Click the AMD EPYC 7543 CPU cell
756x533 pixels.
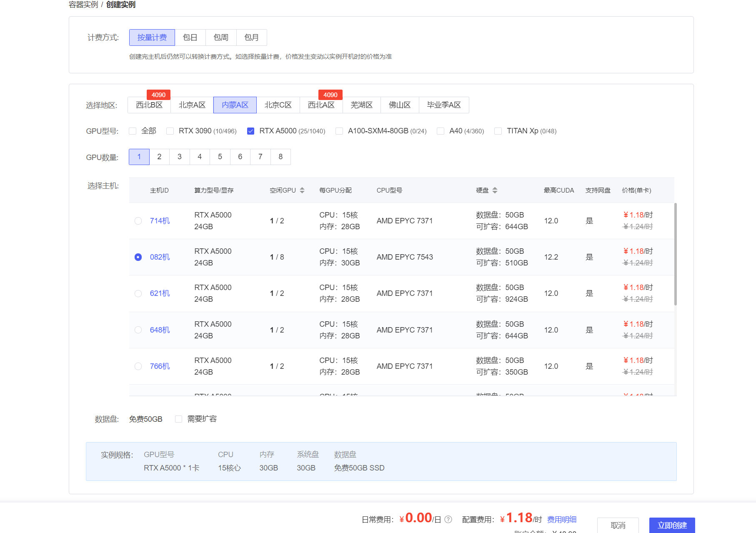point(405,257)
